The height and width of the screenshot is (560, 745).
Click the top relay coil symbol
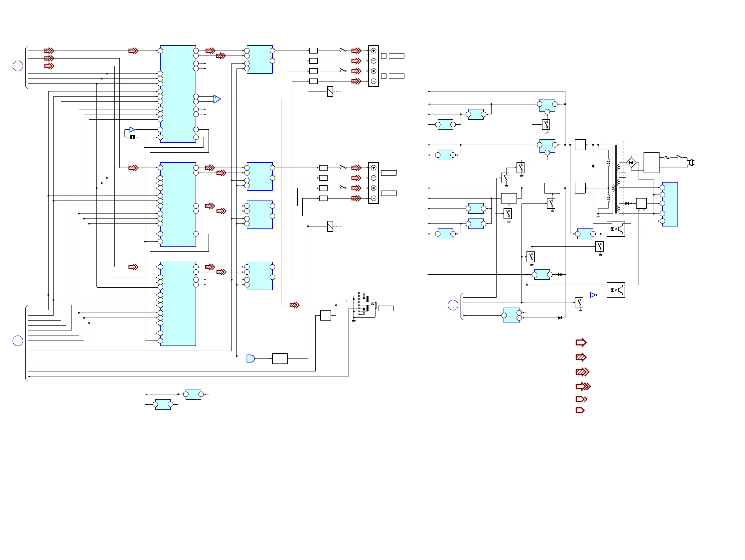[x=330, y=91]
